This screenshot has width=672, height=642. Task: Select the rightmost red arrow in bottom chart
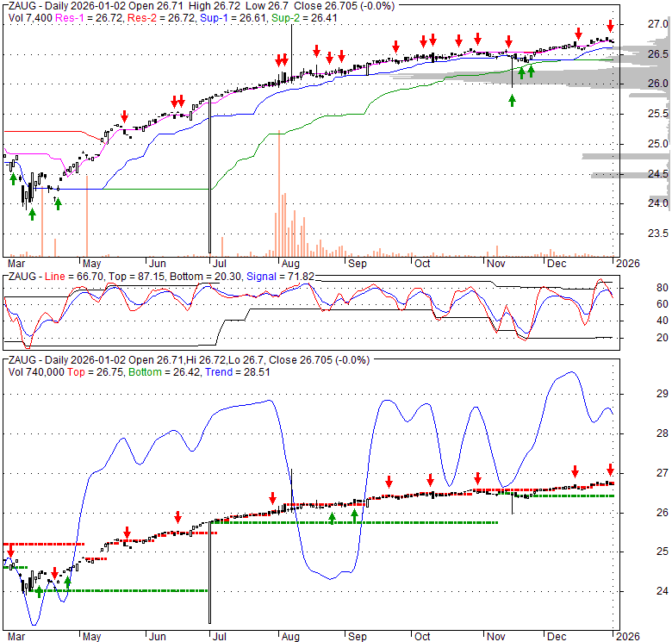coord(610,470)
